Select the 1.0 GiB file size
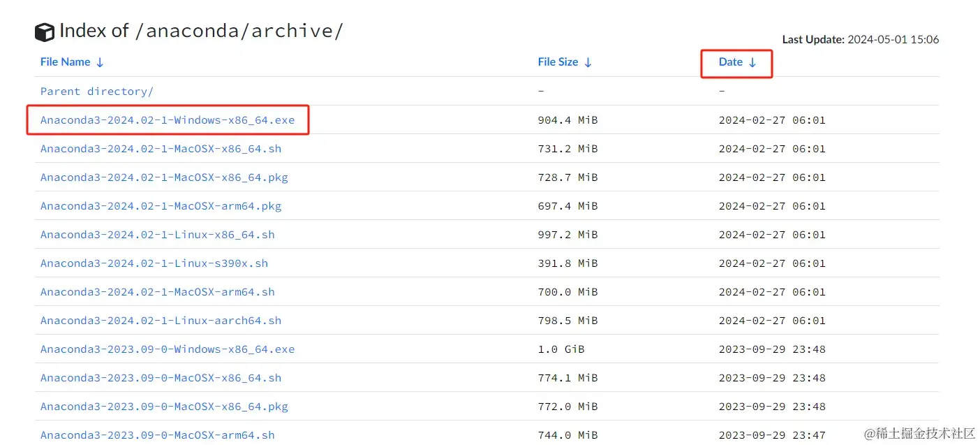Viewport: 980px width, 445px height. pos(561,349)
